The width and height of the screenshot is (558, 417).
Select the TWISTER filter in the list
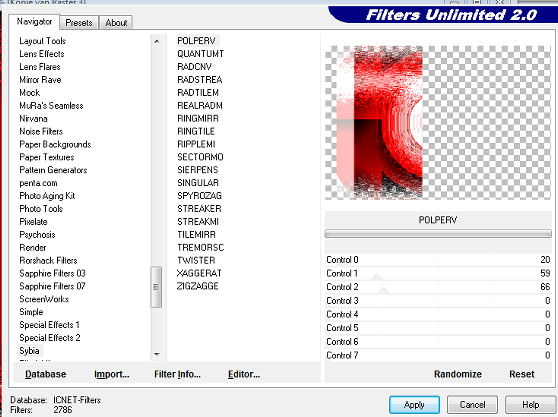[196, 260]
